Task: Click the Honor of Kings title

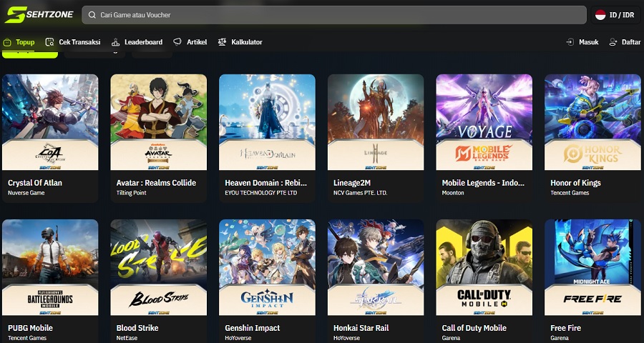Action: pos(575,183)
